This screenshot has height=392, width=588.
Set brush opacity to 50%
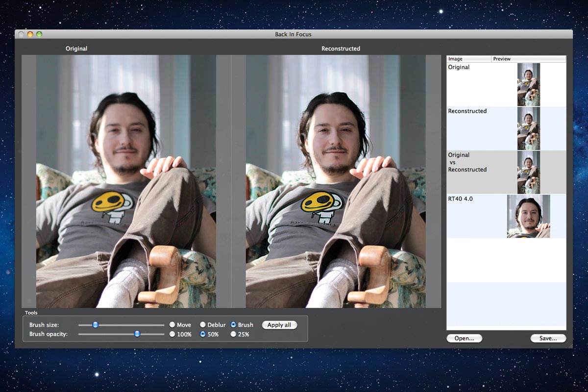[x=203, y=334]
